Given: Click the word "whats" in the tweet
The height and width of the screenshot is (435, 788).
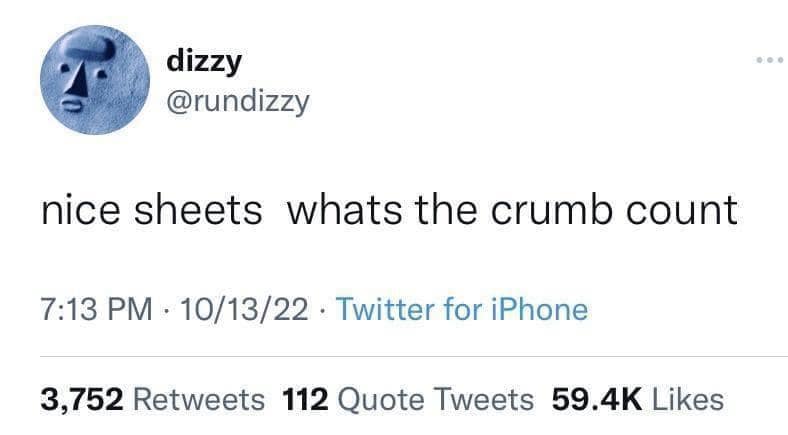Looking at the screenshot, I should pos(343,210).
